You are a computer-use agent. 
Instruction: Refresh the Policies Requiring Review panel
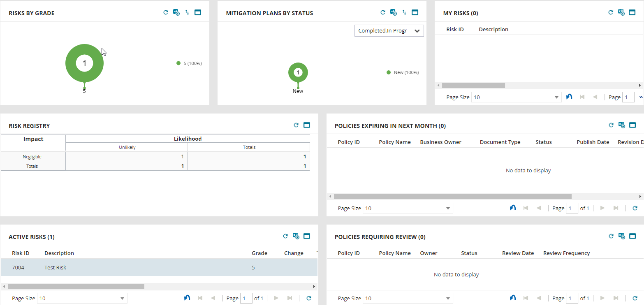(611, 236)
